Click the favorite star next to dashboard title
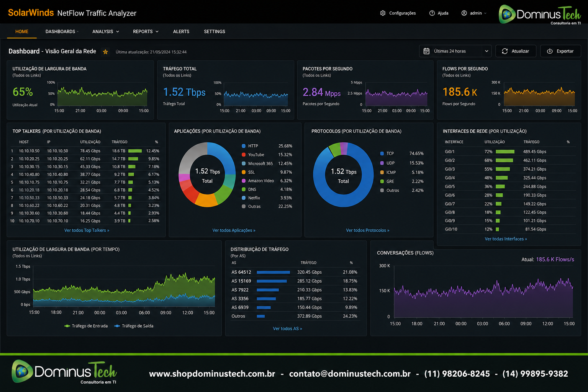The height and width of the screenshot is (392, 588). pyautogui.click(x=105, y=52)
